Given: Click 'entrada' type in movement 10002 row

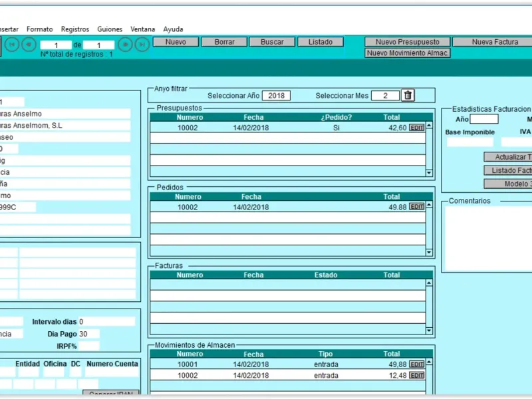Looking at the screenshot, I should [326, 376].
